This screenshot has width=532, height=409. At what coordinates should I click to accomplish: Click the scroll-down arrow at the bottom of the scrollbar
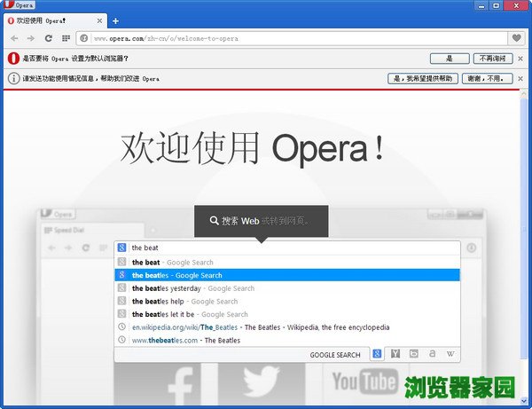[524, 401]
